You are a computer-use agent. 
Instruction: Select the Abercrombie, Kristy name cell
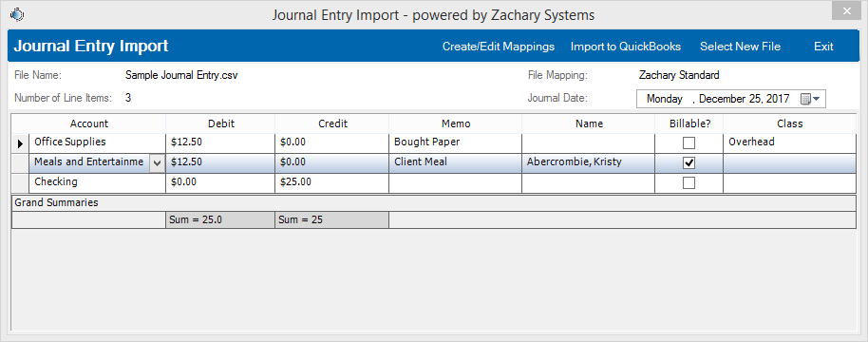589,162
